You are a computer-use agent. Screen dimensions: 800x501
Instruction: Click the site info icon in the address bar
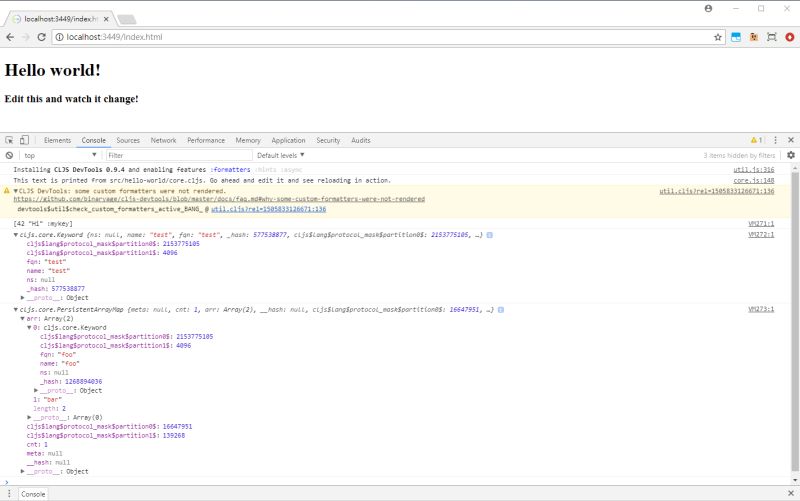click(59, 37)
